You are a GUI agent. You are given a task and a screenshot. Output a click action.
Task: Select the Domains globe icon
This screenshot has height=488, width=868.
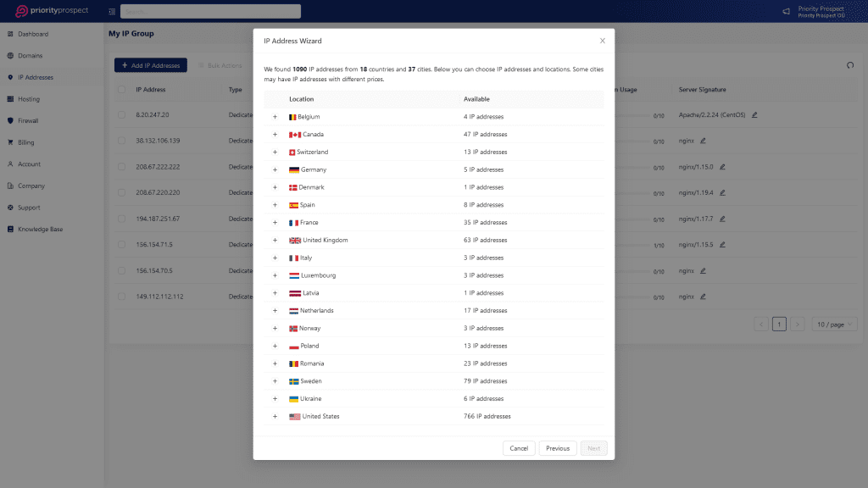[x=12, y=56]
